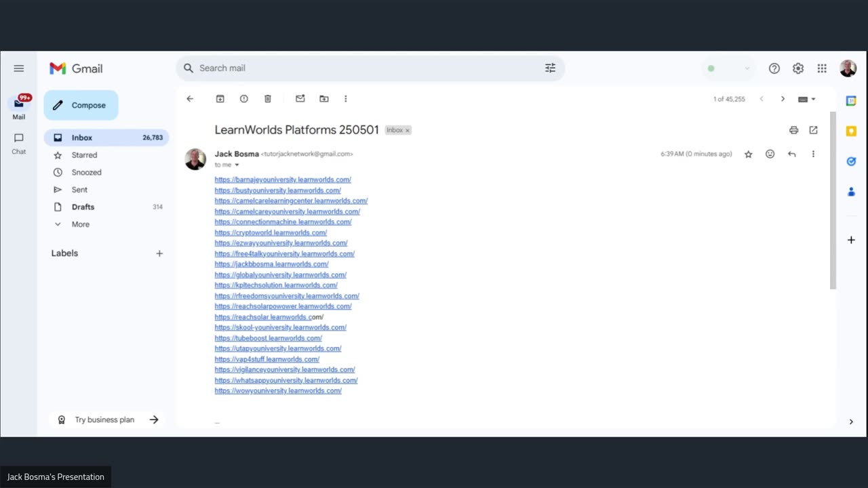Print all of this email
The width and height of the screenshot is (868, 488).
793,130
